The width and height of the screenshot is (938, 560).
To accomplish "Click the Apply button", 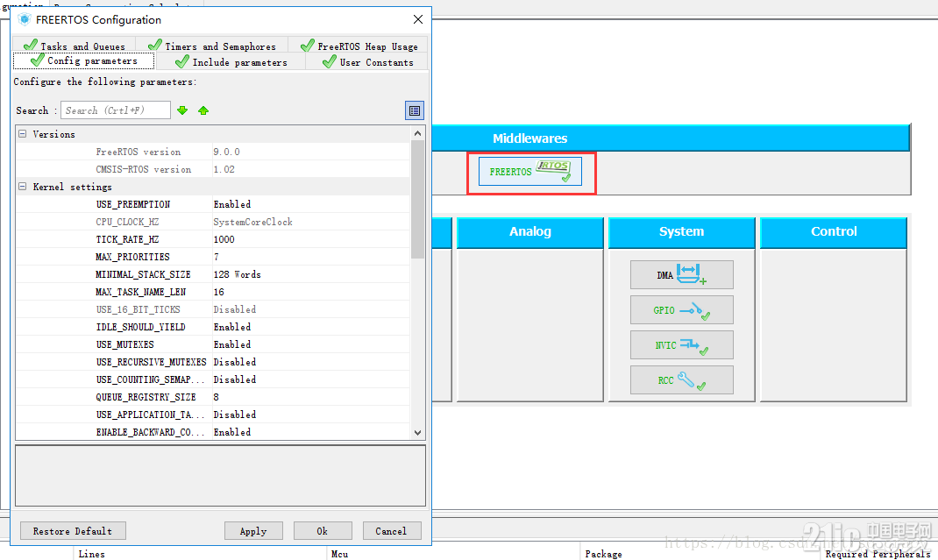I will [253, 531].
